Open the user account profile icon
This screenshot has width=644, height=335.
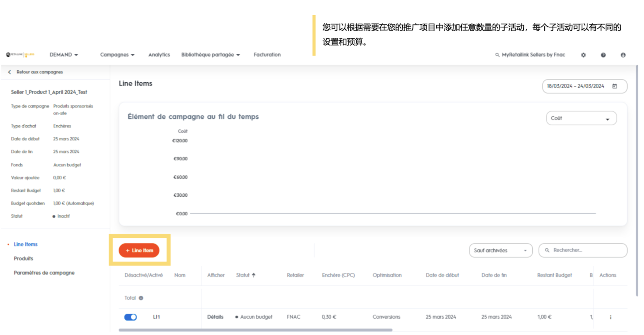(623, 55)
